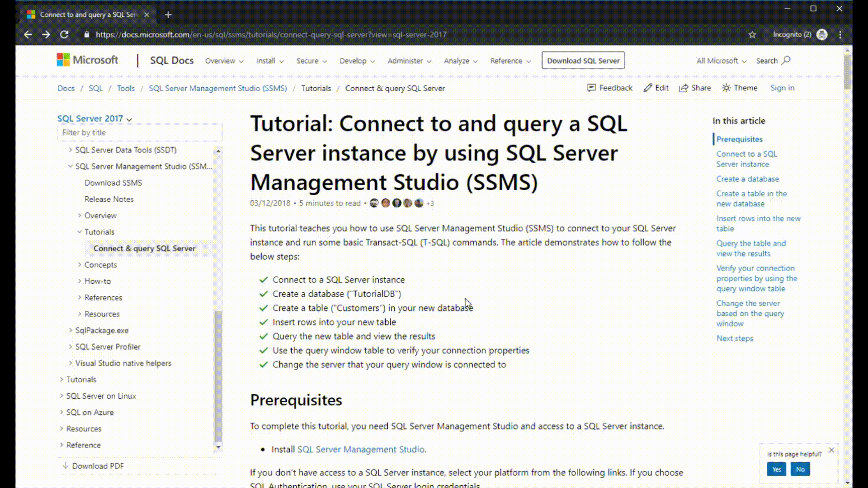Viewport: 868px width, 488px height.
Task: Click Install SQL Server Management Studio link
Action: pyautogui.click(x=361, y=449)
